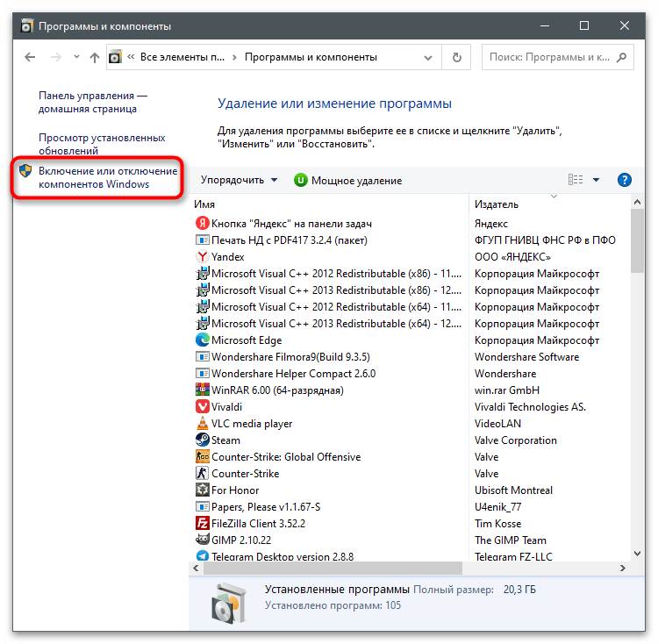Screen dimensions: 658x644
Task: Click the Visual C++ 2013 (x64) icon
Action: click(203, 323)
